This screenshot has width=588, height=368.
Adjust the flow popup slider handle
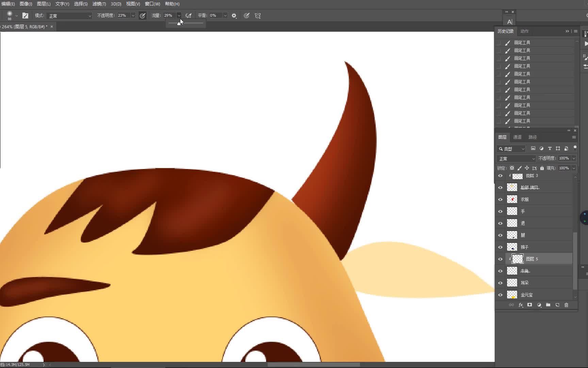pos(179,23)
